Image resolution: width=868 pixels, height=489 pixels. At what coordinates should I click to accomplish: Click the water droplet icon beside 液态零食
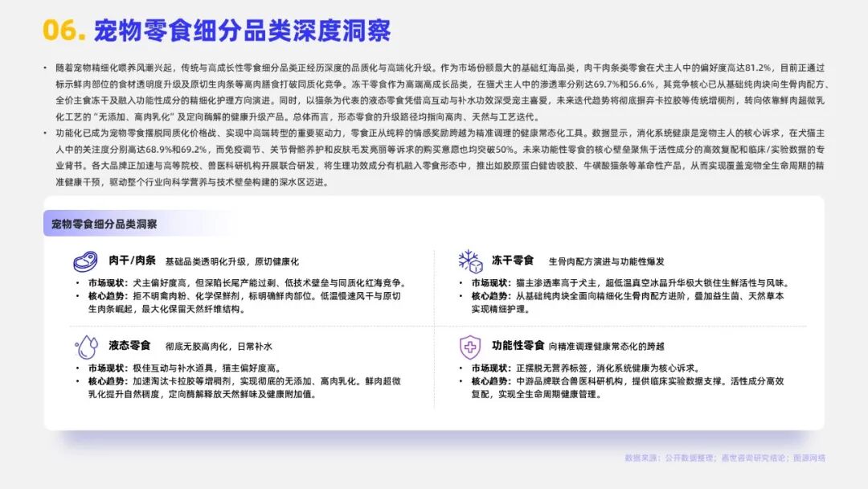click(86, 347)
